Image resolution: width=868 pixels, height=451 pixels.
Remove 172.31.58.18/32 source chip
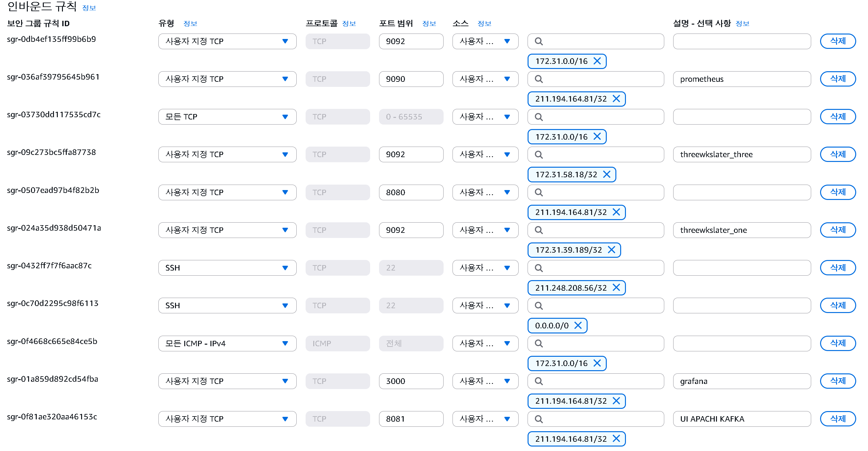(x=607, y=174)
